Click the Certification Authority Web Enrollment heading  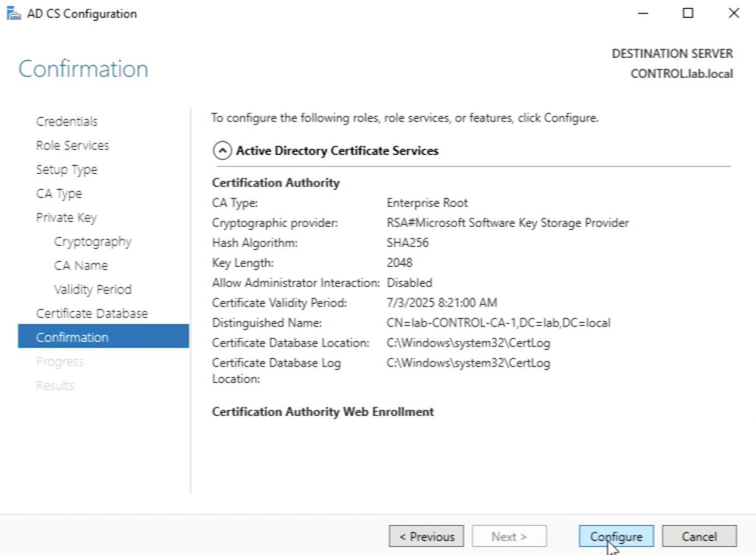click(323, 412)
